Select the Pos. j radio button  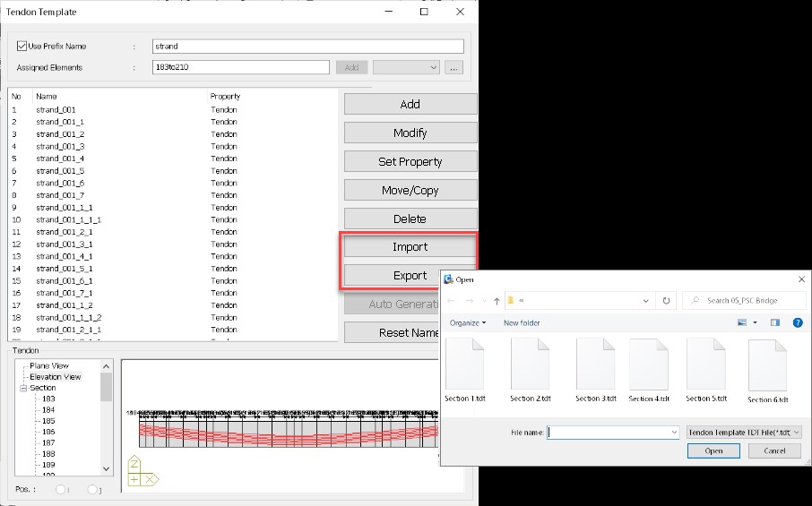[x=92, y=490]
